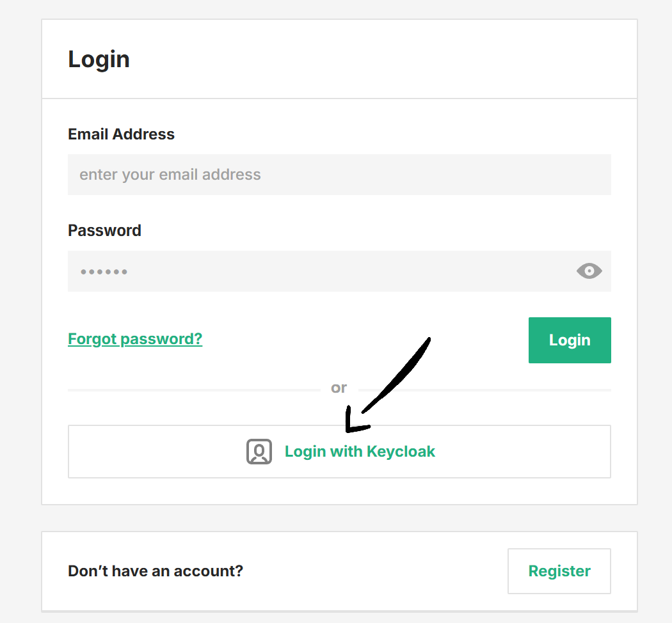
Task: Click the Login with Keycloak green text
Action: coord(360,452)
